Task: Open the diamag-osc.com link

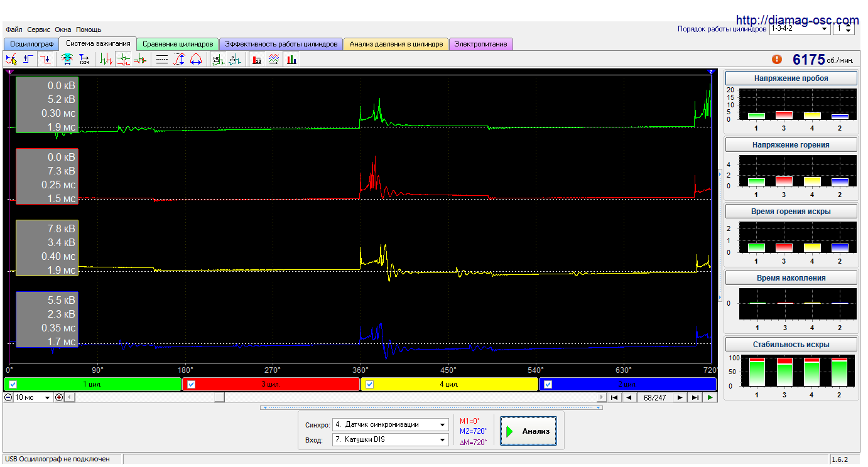Action: click(x=797, y=20)
